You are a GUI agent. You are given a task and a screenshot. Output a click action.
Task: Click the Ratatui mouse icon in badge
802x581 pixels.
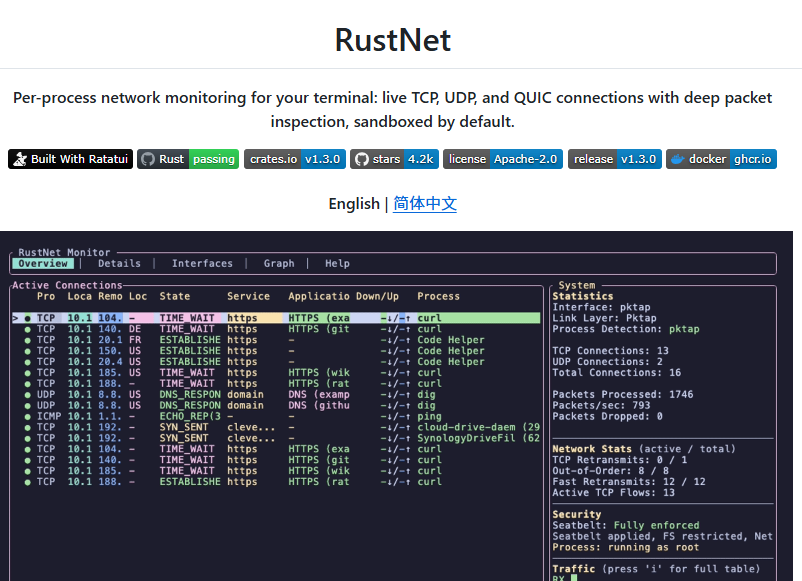20,159
